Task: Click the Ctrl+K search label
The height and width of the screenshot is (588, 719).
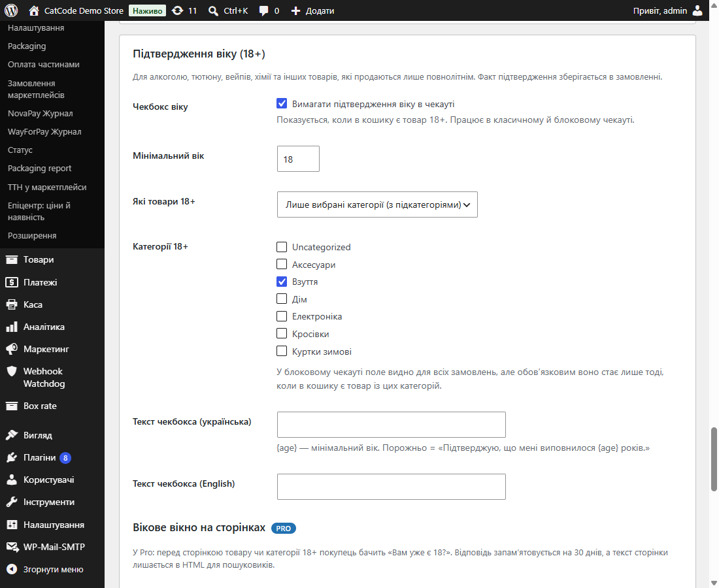Action: pyautogui.click(x=236, y=10)
